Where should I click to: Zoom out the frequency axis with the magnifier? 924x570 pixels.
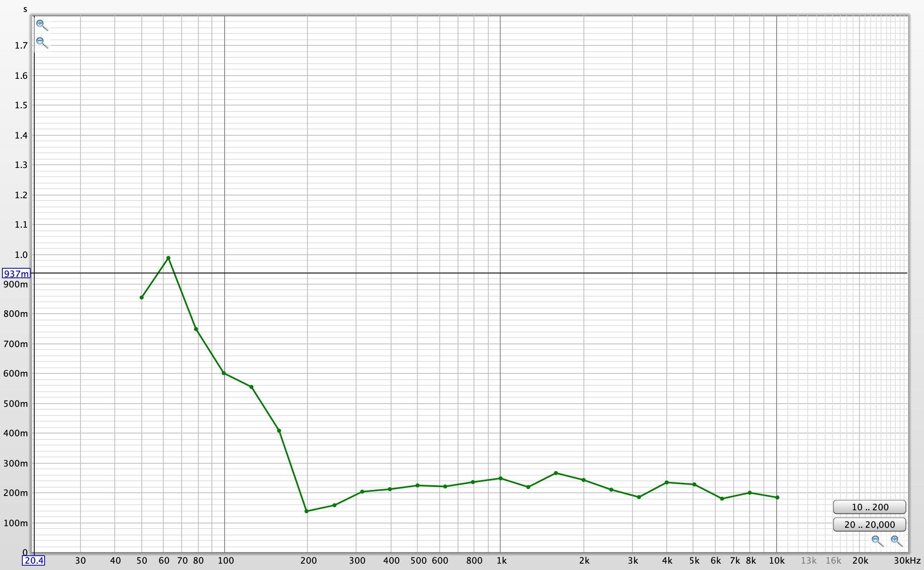tap(877, 541)
